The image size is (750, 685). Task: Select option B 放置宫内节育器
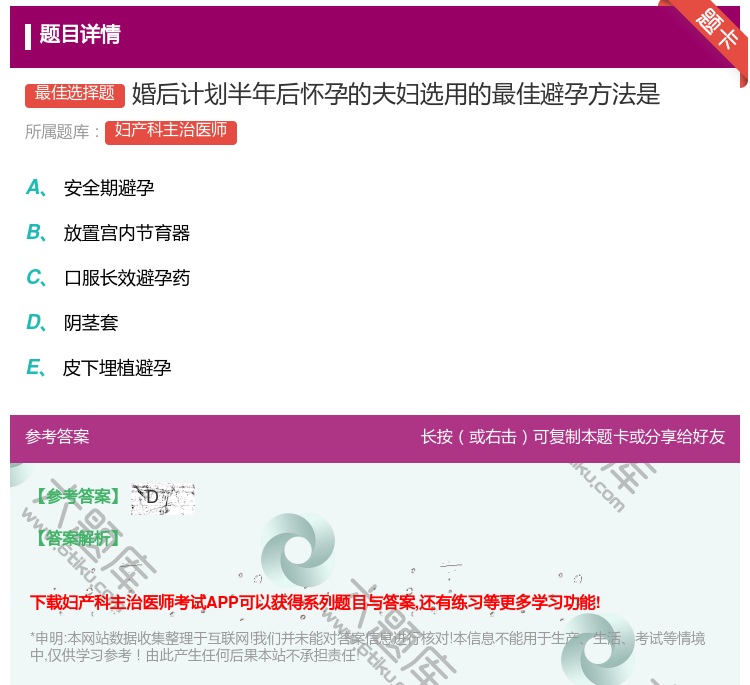tap(108, 233)
